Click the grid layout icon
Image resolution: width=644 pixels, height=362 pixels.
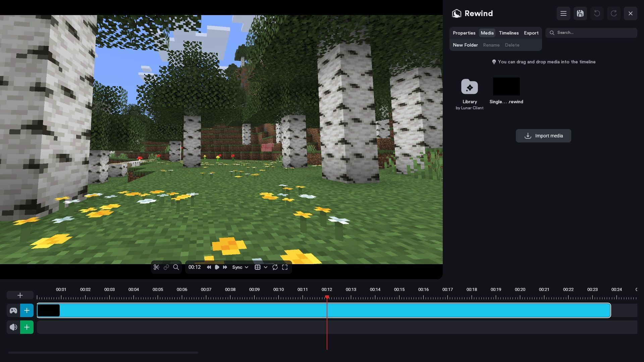pos(258,267)
